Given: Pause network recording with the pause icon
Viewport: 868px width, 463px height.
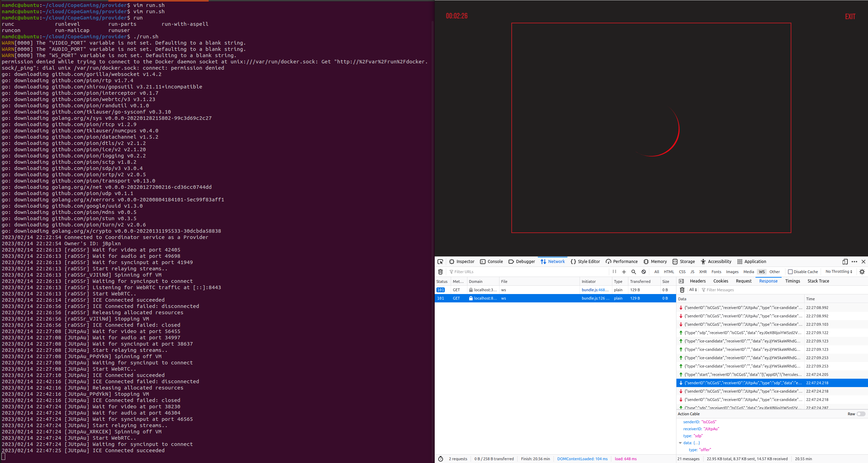Looking at the screenshot, I should pos(614,272).
